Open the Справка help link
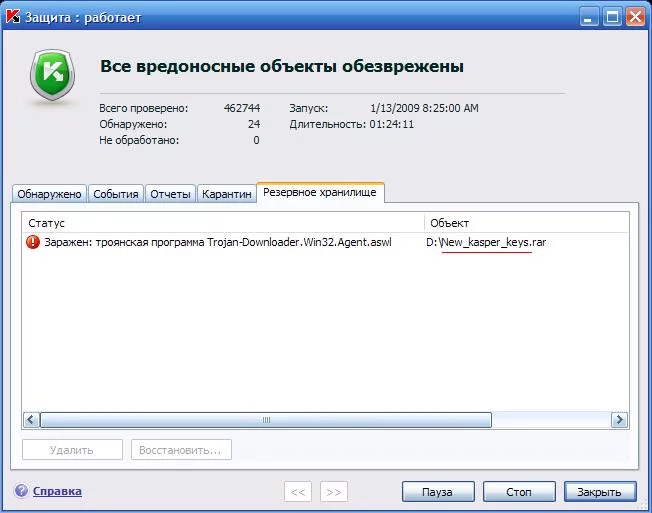Viewport: 652px width, 513px height. coord(57,491)
